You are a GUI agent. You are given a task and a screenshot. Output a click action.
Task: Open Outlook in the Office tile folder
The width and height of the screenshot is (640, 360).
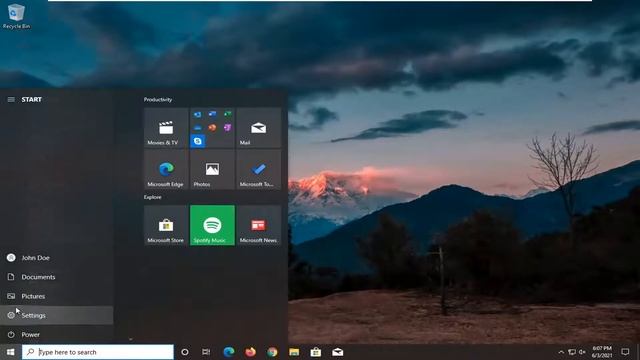click(x=198, y=114)
